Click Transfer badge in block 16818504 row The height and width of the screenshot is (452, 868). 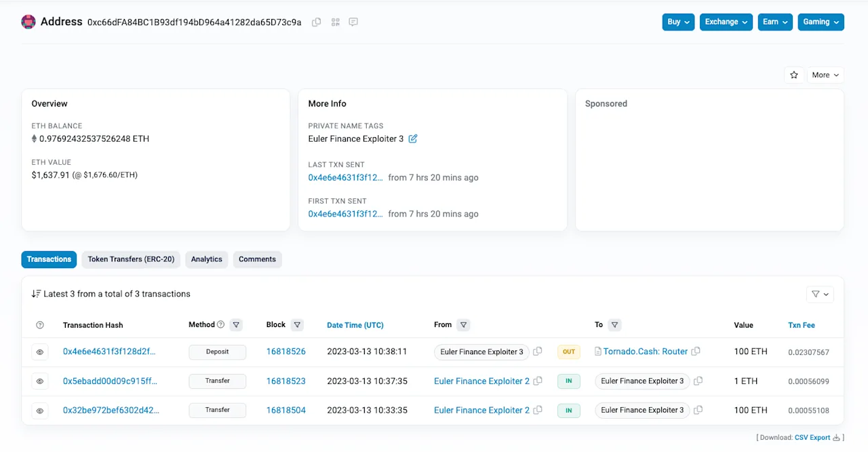(x=217, y=410)
